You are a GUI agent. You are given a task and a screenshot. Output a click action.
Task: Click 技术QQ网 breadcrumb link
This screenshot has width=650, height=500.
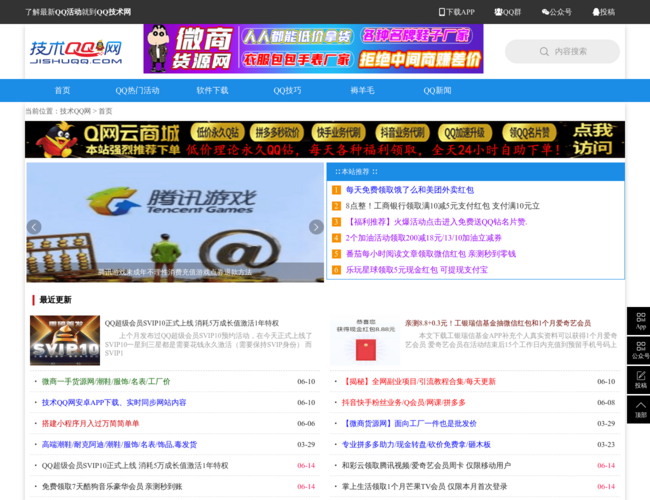[x=75, y=111]
